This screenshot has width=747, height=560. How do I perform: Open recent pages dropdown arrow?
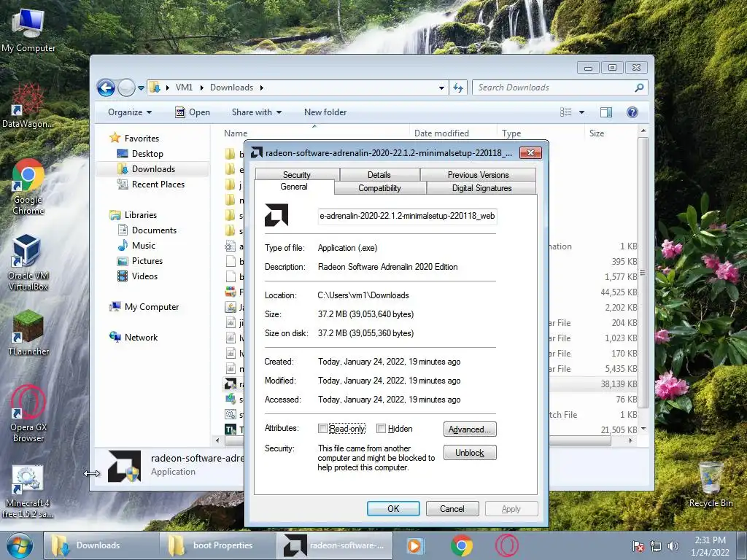click(141, 88)
